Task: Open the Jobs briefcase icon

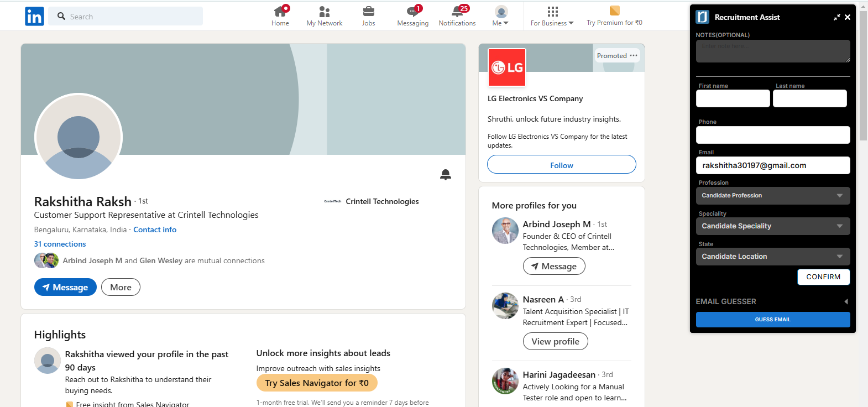Action: click(368, 15)
